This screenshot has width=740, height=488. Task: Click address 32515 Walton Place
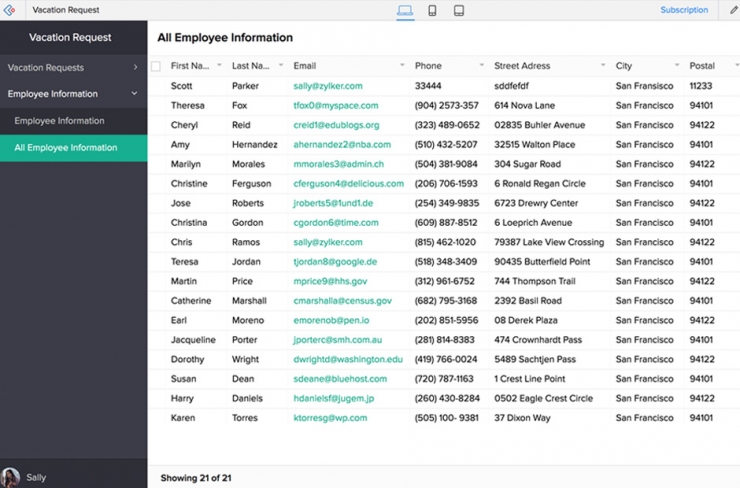point(534,145)
